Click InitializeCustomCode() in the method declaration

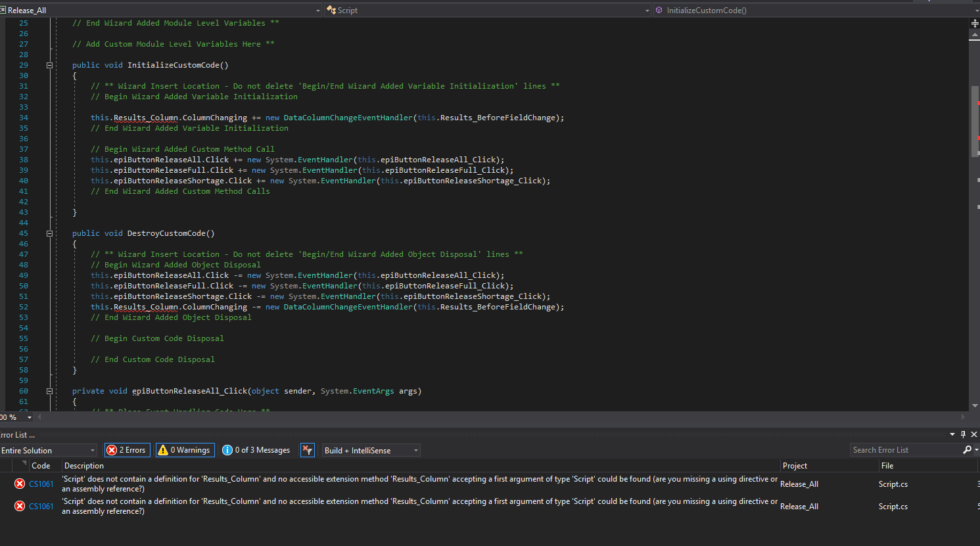pyautogui.click(x=178, y=65)
